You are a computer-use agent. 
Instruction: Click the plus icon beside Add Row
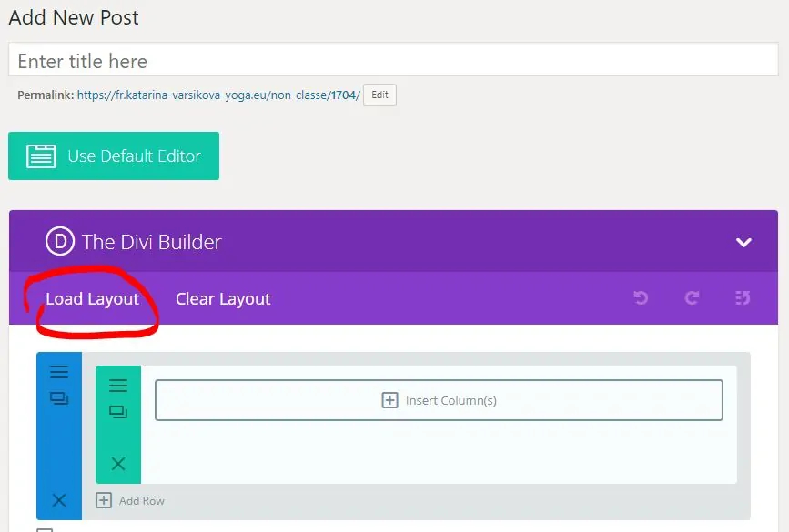(104, 500)
